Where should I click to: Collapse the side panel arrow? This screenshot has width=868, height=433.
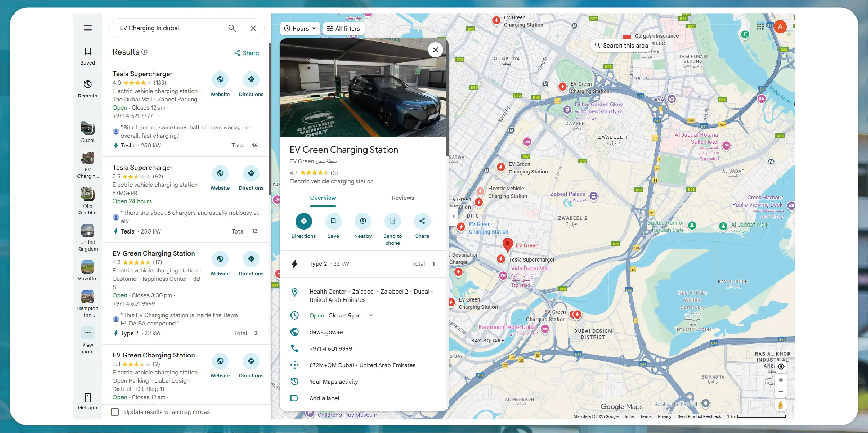coord(453,216)
